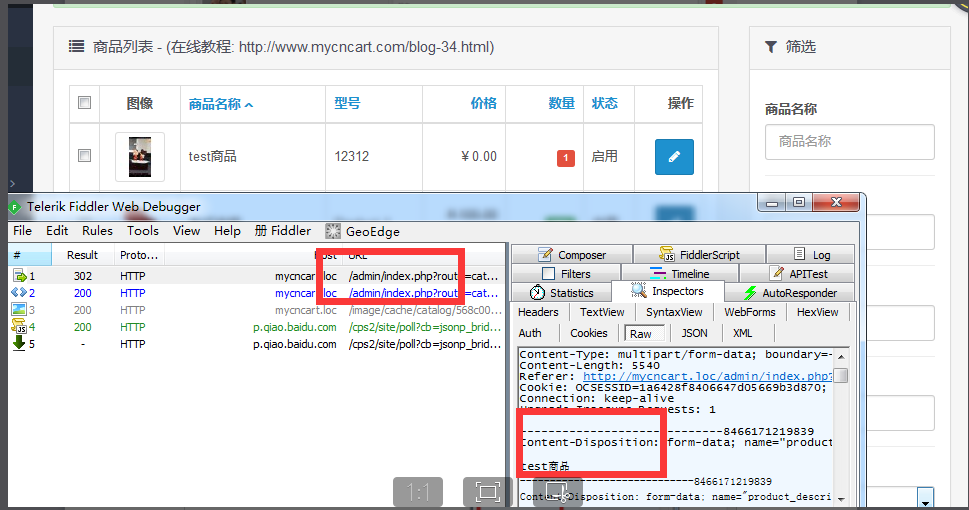The image size is (969, 510).
Task: Click the red quantity badge showing 1
Action: [x=565, y=158]
